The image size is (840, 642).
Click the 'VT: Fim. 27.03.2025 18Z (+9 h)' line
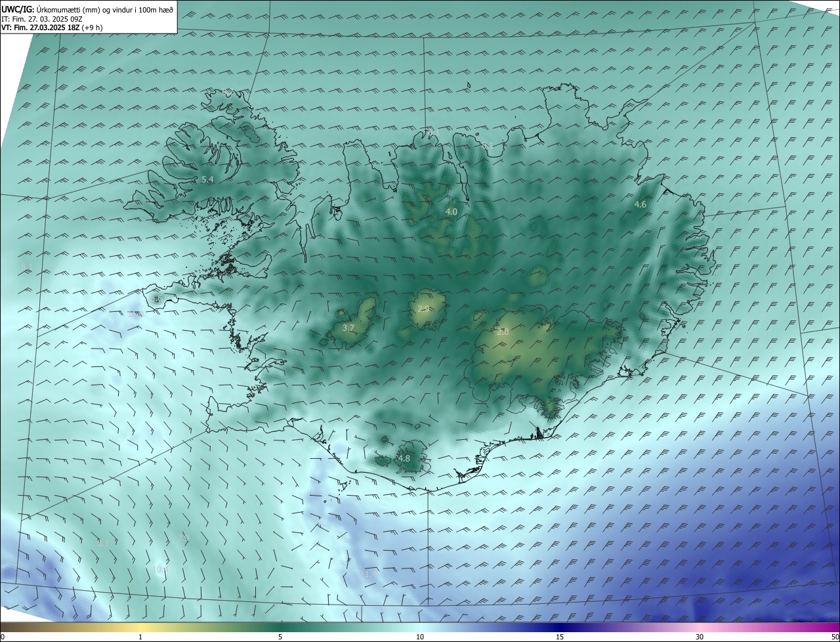(x=52, y=28)
